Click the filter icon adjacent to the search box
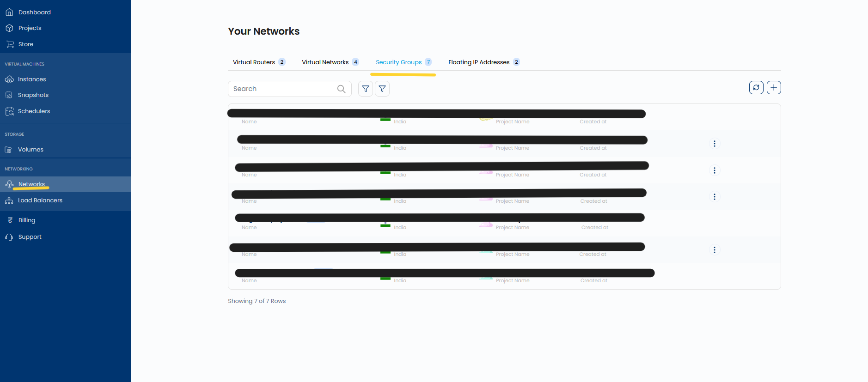The width and height of the screenshot is (868, 382). pos(366,89)
